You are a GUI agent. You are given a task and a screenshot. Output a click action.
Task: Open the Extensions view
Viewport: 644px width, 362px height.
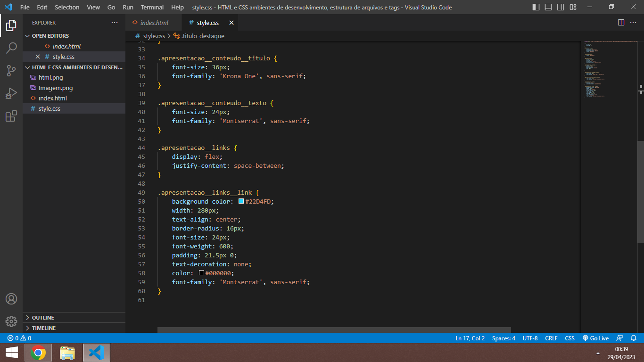tap(11, 116)
